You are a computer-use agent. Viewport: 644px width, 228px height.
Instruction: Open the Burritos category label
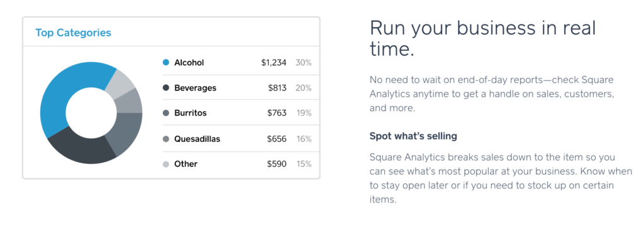tap(191, 113)
